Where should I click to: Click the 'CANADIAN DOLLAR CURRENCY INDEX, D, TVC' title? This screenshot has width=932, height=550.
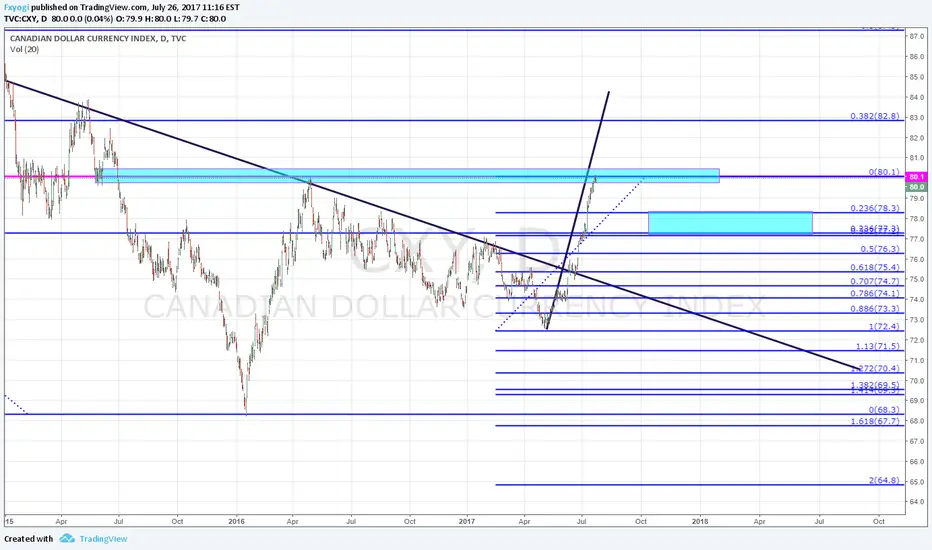coord(98,39)
